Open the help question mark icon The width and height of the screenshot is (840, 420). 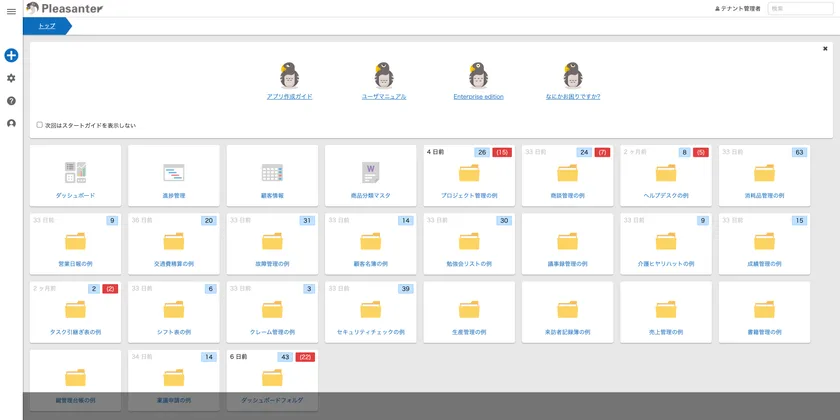point(11,101)
